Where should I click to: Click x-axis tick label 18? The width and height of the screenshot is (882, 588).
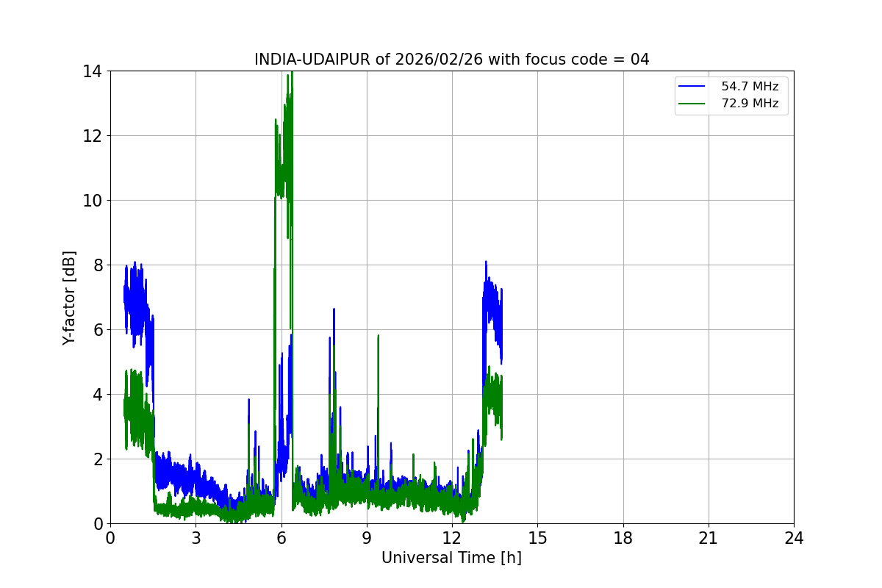pos(623,538)
